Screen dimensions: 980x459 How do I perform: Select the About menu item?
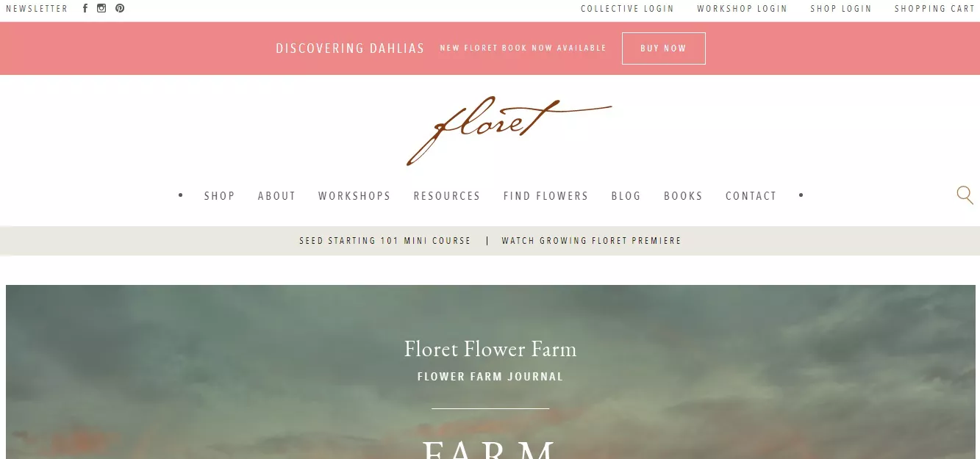(x=276, y=196)
